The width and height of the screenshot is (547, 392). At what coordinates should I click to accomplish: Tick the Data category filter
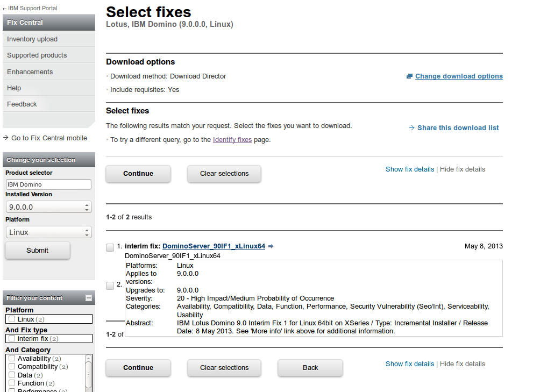click(12, 375)
